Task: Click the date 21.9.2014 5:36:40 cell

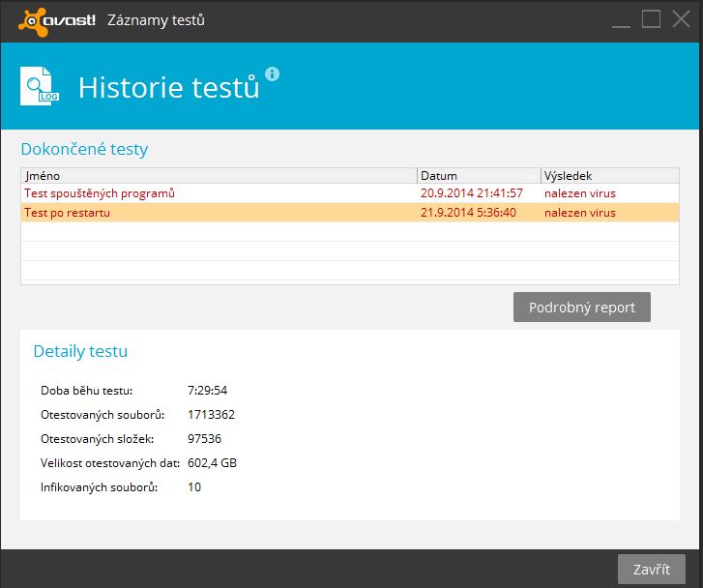Action: click(x=468, y=213)
